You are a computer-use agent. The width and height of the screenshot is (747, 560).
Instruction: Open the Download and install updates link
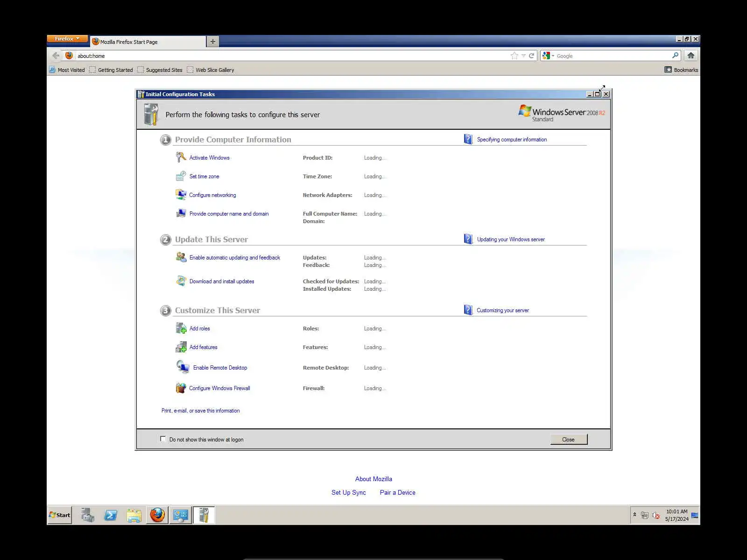(222, 281)
